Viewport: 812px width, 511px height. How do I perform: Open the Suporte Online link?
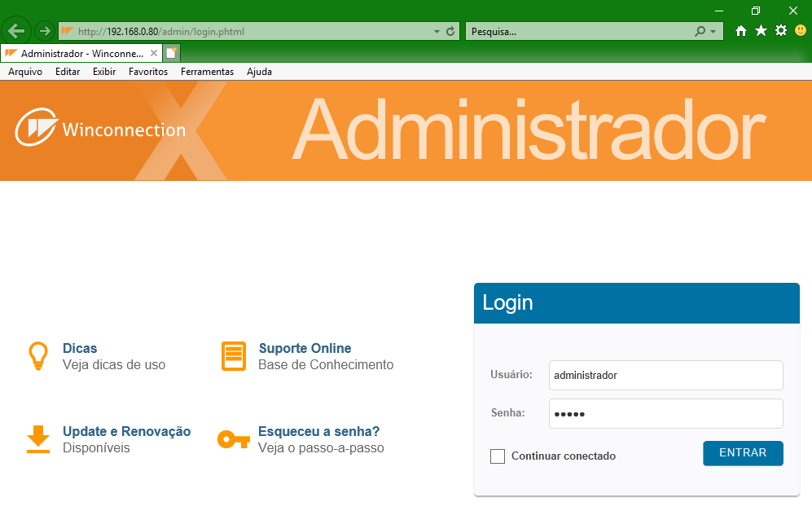point(305,348)
